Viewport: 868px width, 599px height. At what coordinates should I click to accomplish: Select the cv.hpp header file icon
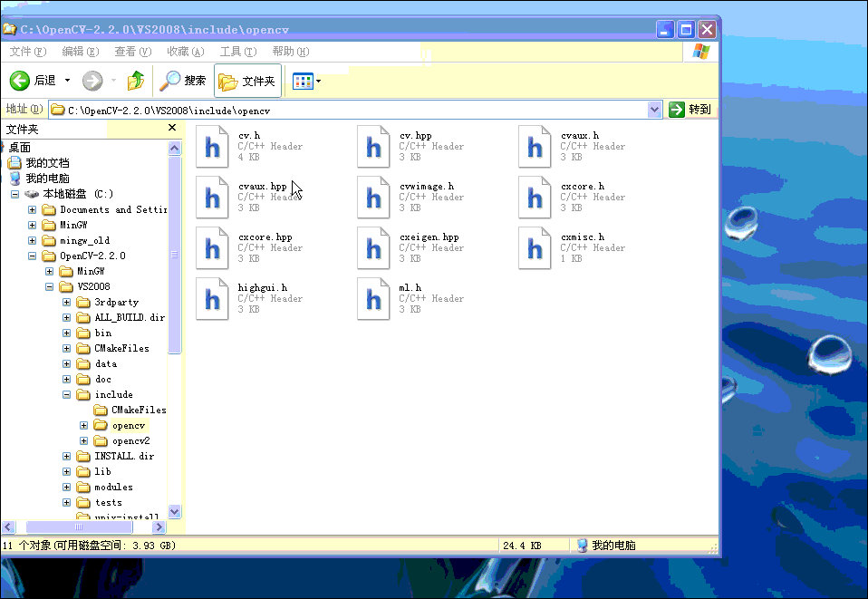point(373,147)
